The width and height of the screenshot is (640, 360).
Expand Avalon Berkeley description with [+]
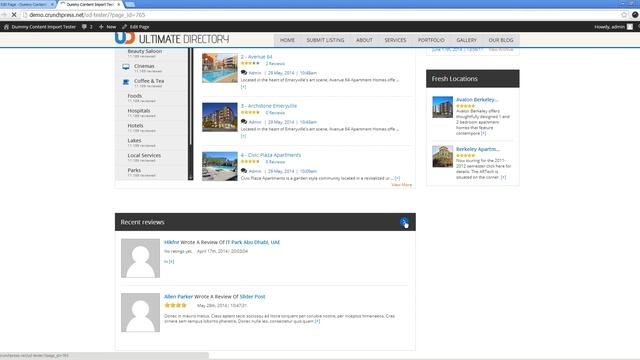[x=483, y=133]
